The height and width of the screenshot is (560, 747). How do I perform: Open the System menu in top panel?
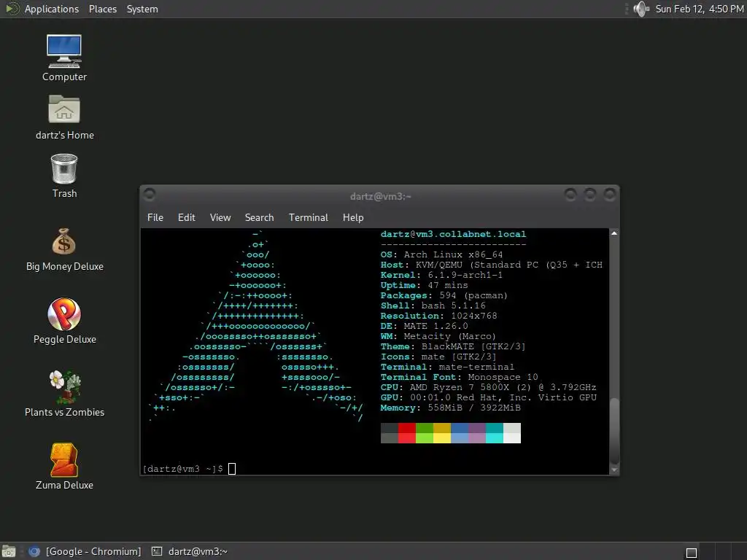pyautogui.click(x=142, y=9)
